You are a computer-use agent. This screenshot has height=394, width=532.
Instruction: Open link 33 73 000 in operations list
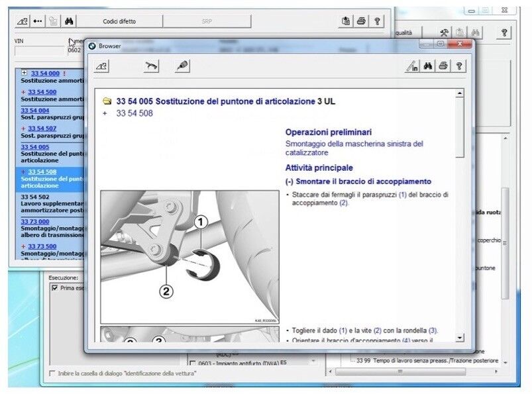pyautogui.click(x=35, y=221)
